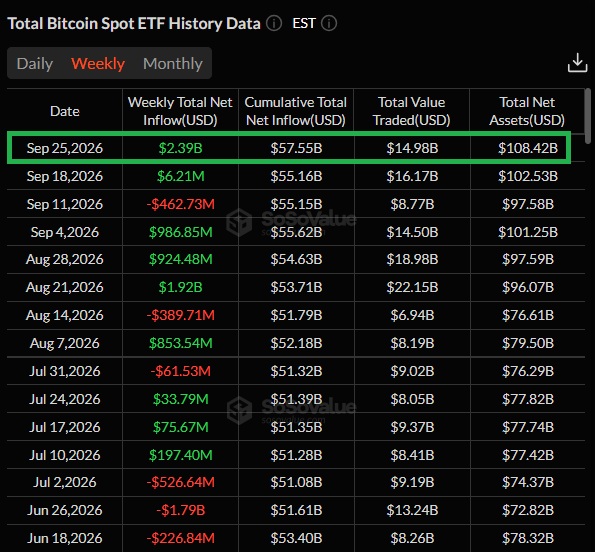
Task: Select the Jul 24,2026 date cell
Action: coord(65,399)
